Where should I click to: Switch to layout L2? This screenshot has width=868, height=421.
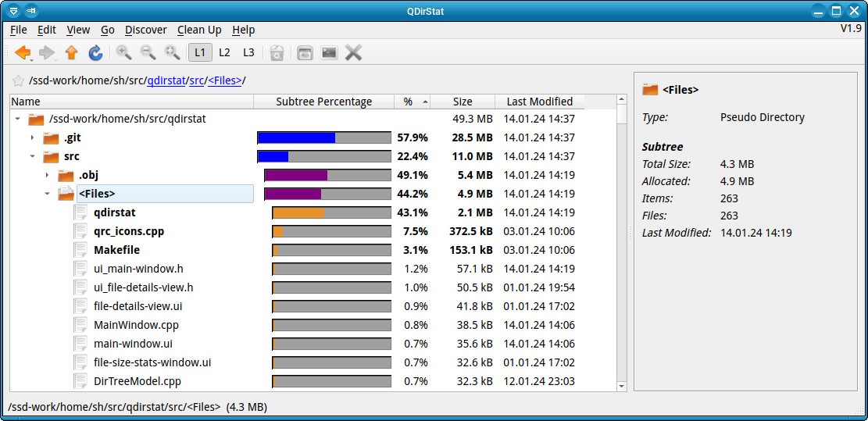[x=224, y=52]
